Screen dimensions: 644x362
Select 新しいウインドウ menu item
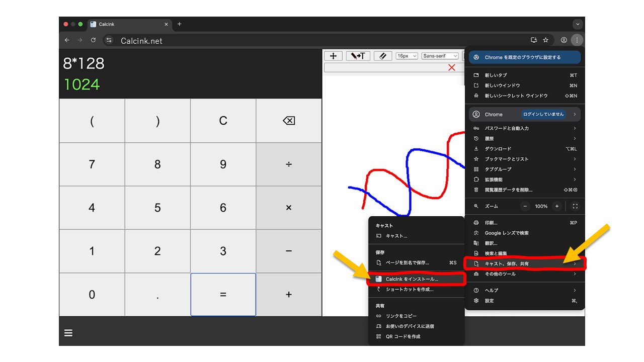525,85
